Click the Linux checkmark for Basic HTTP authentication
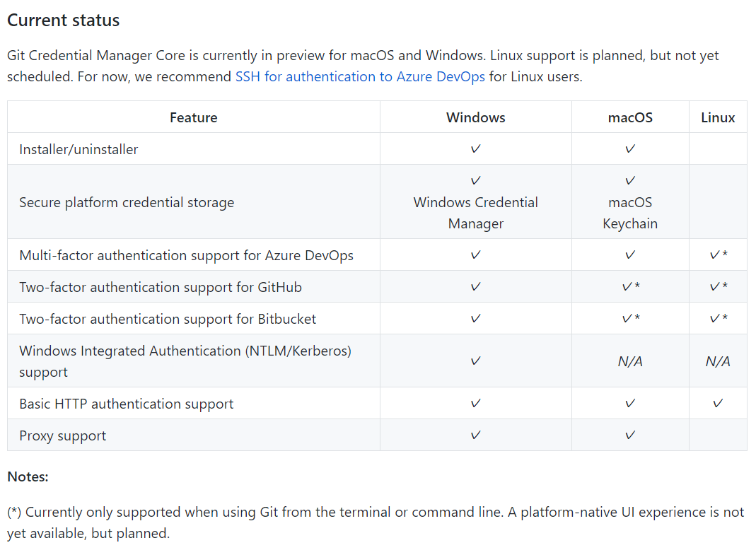Viewport: 756px width, 550px height. (x=717, y=404)
